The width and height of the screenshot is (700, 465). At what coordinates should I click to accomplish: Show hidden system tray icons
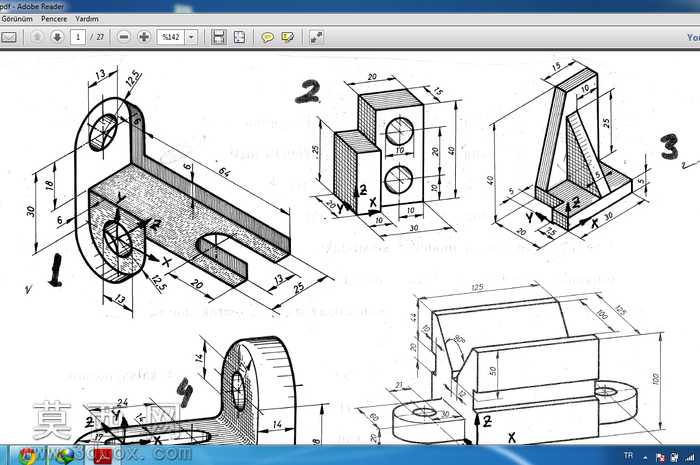point(645,457)
